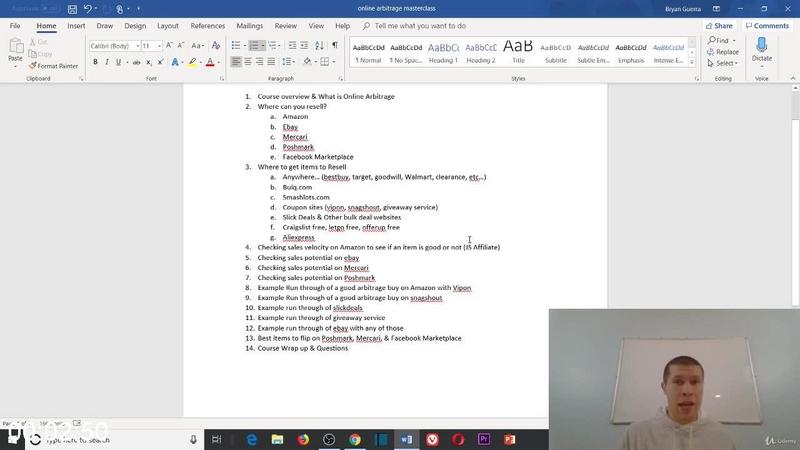Apply Heading 2 style
This screenshot has height=450, width=800.
tap(481, 53)
